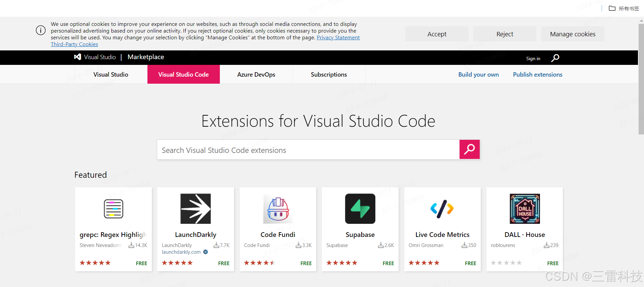Click publisher name Steven Neveadomi

[100, 245]
